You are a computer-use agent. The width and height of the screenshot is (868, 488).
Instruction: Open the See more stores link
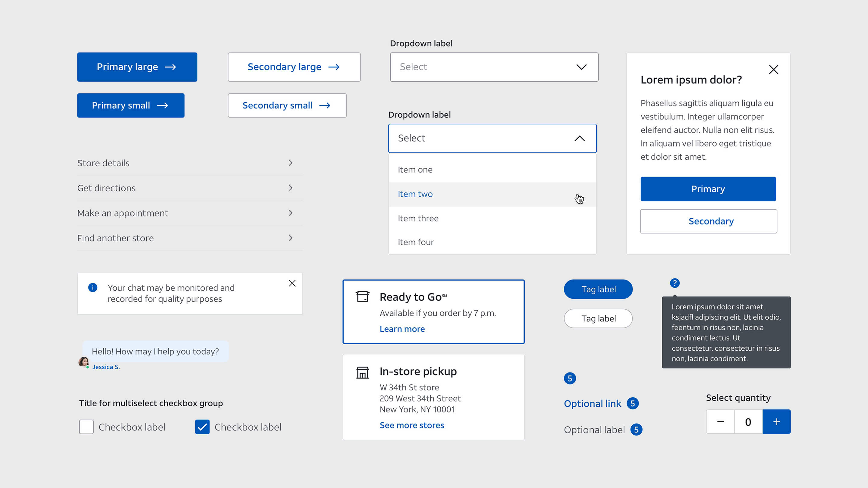tap(412, 425)
